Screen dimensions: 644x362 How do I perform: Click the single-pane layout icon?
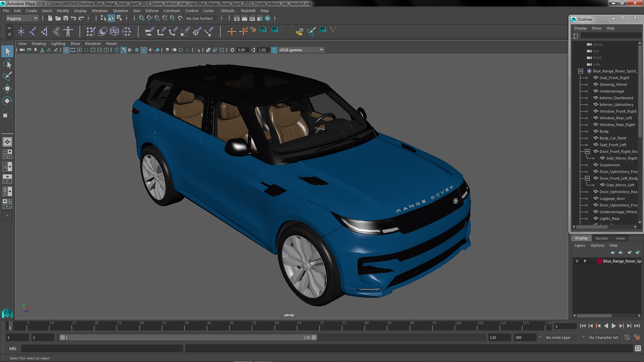tap(7, 142)
